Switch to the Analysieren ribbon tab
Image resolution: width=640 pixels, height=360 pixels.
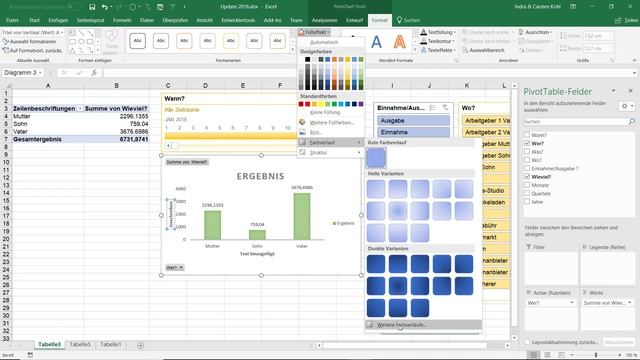[324, 20]
